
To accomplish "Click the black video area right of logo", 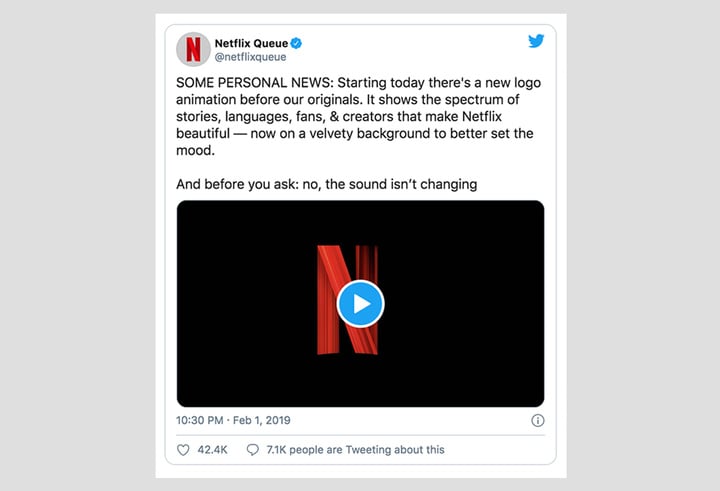I will pos(461,304).
